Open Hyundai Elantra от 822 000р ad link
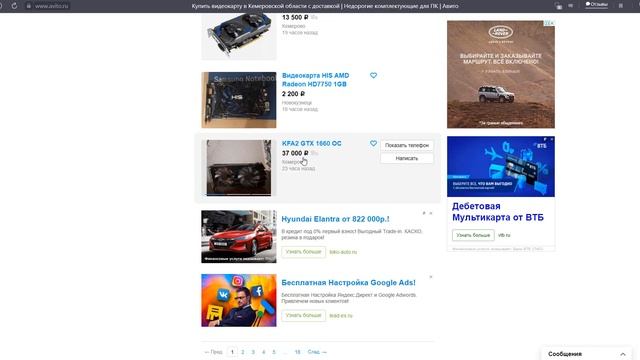The image size is (640, 360). (x=335, y=219)
